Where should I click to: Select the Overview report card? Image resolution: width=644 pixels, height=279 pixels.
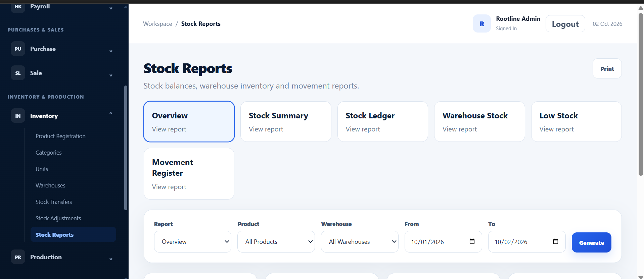coord(189,121)
